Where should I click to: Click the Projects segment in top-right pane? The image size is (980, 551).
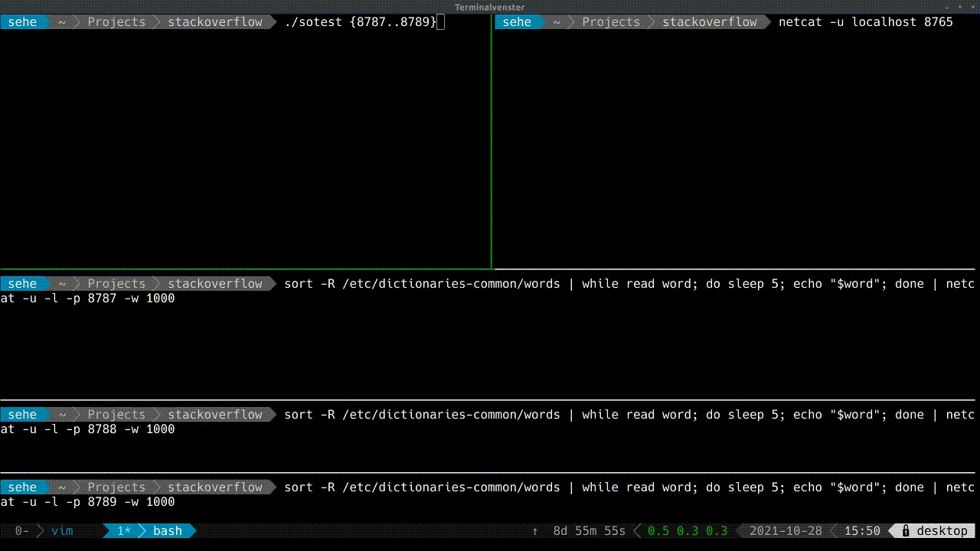pyautogui.click(x=611, y=21)
